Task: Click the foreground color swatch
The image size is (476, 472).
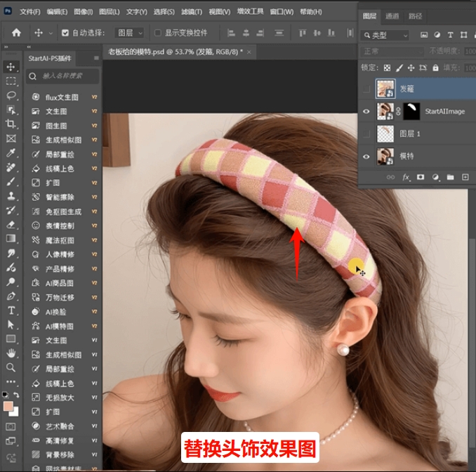Action: (x=8, y=406)
